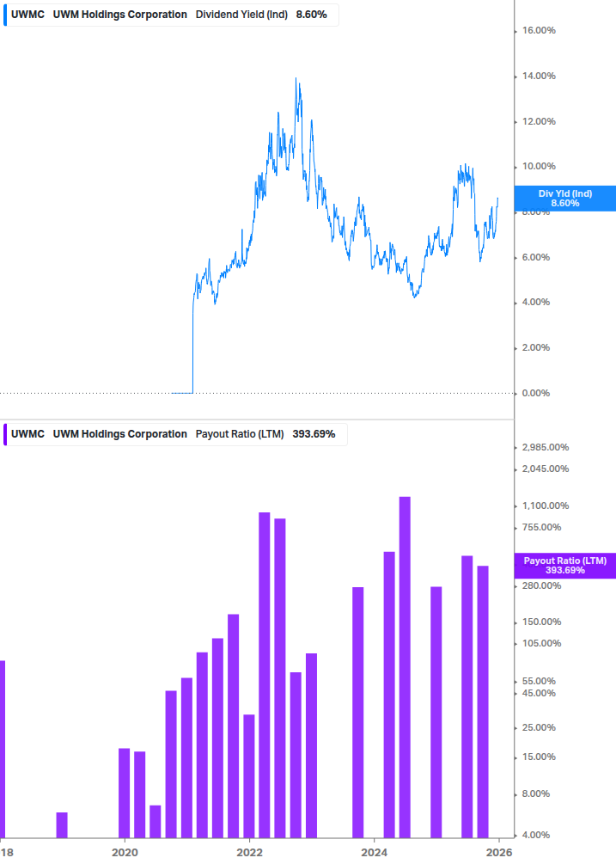Click 'UWM Holdings Corporation' in the top legend
The image size is (616, 864).
[120, 15]
